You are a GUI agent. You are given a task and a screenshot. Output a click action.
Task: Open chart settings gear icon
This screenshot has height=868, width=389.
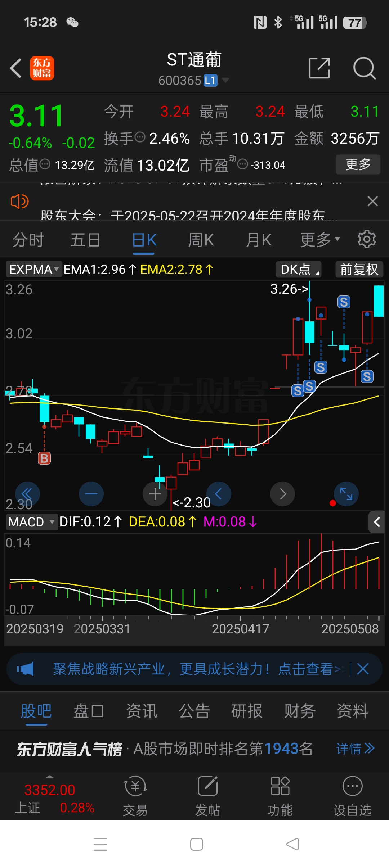tap(367, 239)
